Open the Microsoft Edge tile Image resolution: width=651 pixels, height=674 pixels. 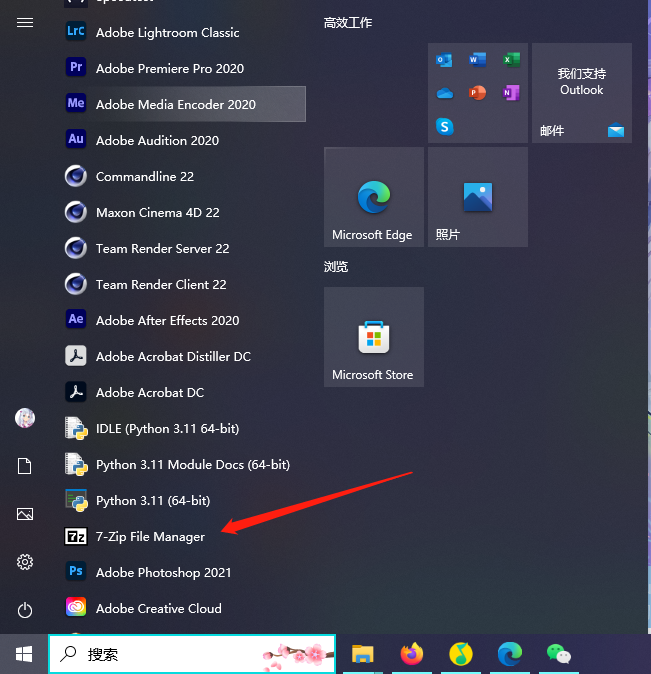click(374, 198)
